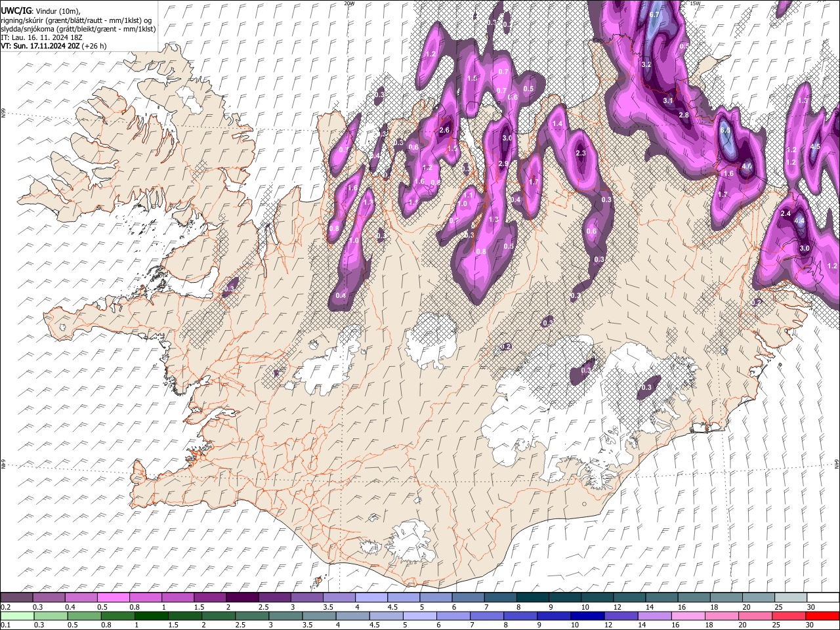Click the pale grey upper swatch between 25 and 30
The width and height of the screenshot is (840, 630).
coord(791,598)
